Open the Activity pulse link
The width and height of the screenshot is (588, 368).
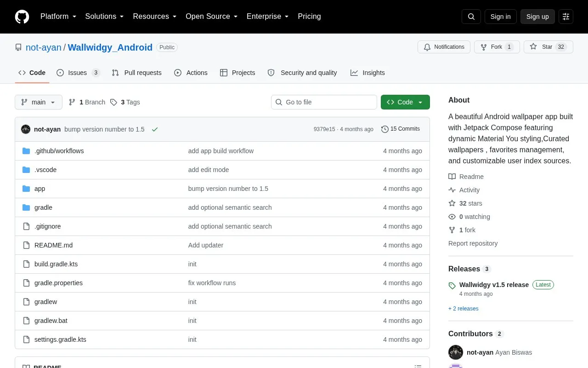click(464, 190)
